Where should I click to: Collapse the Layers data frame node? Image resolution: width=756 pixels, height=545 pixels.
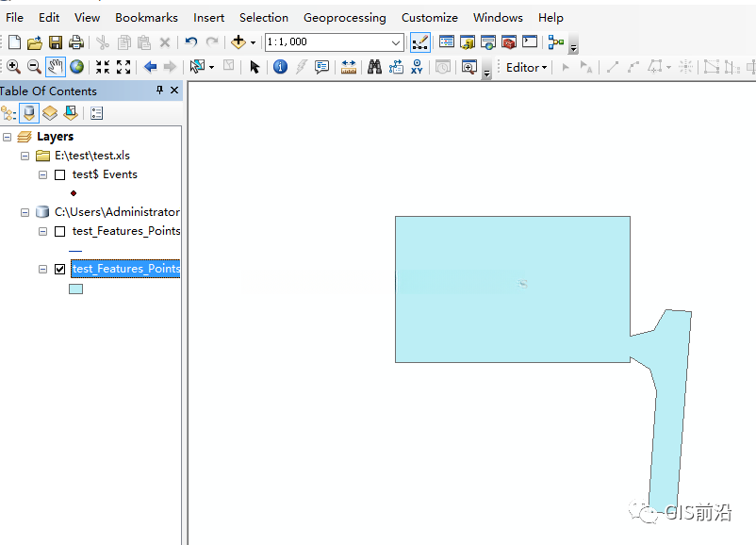(8, 137)
